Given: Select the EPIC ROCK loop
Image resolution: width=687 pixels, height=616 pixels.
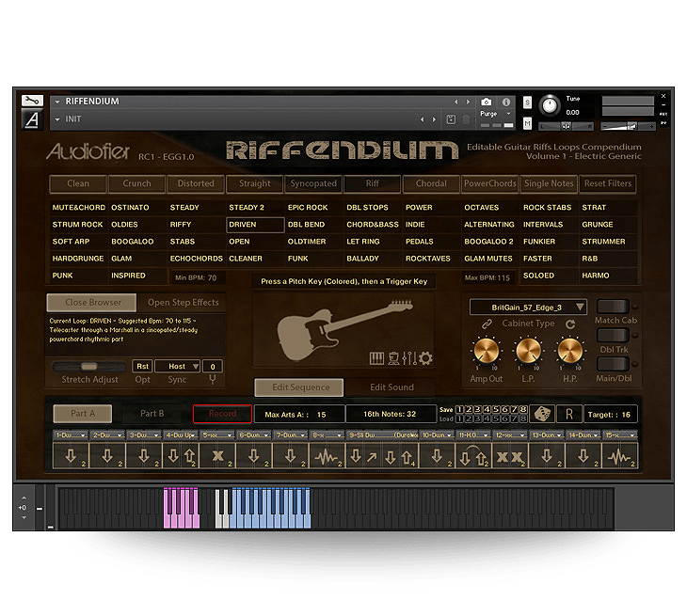Looking at the screenshot, I should tap(308, 208).
